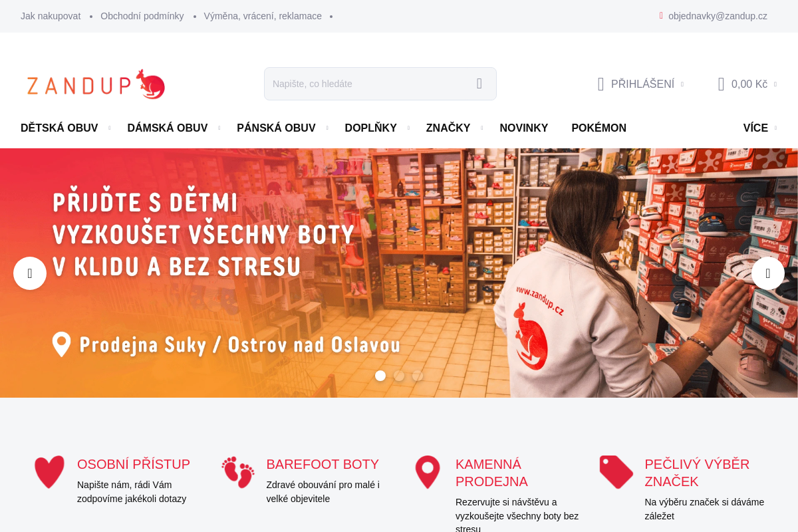798x532 pixels.
Task: Select the second carousel dot
Action: tap(399, 376)
